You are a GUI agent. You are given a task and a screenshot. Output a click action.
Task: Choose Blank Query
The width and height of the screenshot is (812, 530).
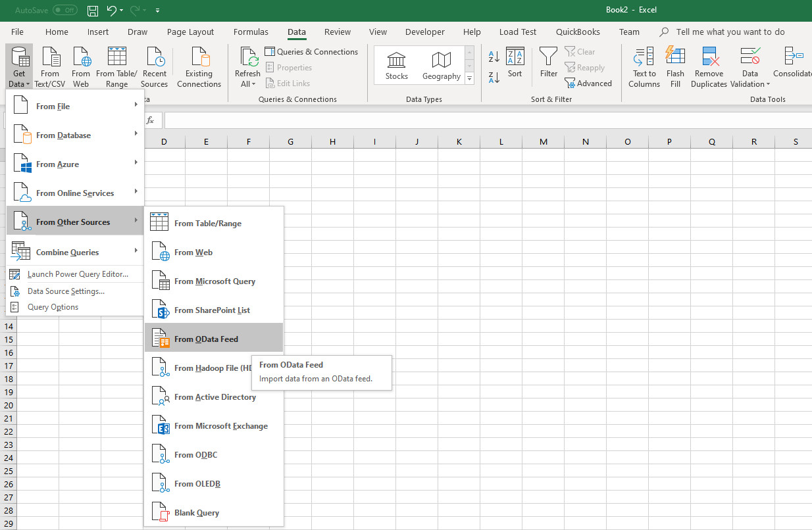click(214, 512)
